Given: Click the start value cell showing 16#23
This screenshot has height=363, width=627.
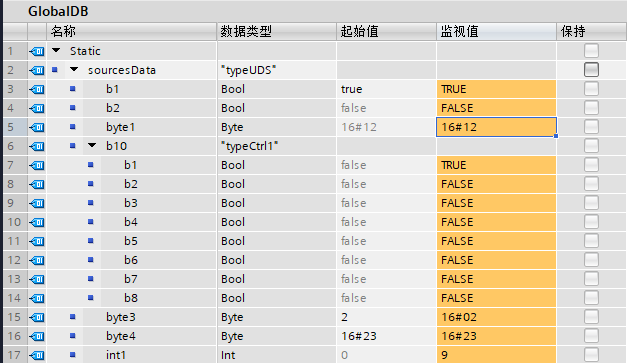Looking at the screenshot, I should tap(386, 336).
